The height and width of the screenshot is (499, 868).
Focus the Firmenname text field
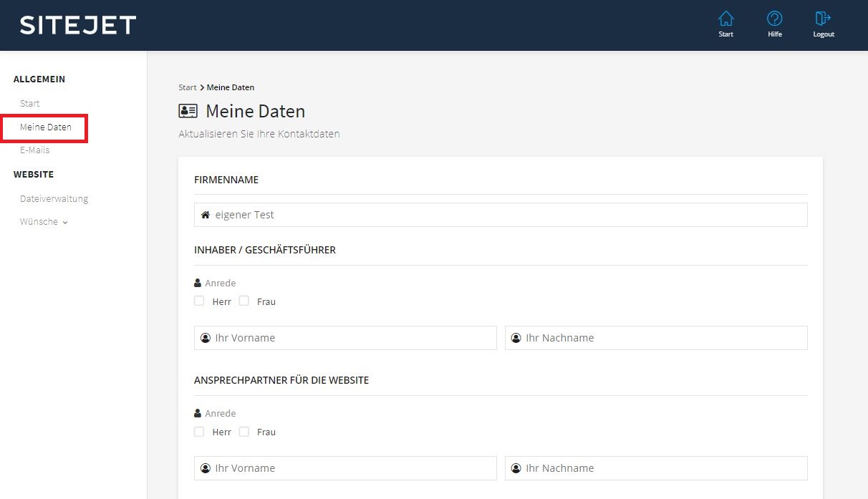click(x=508, y=215)
